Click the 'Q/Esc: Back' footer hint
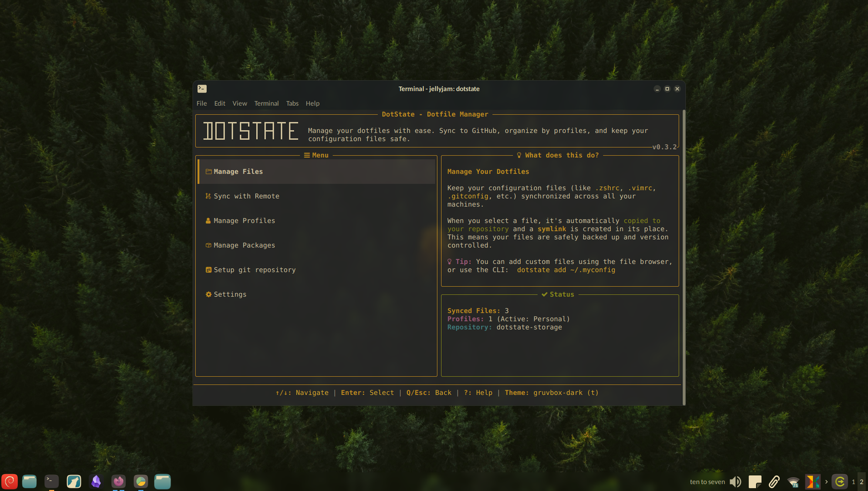Screen dimensions: 868x491 coord(429,393)
